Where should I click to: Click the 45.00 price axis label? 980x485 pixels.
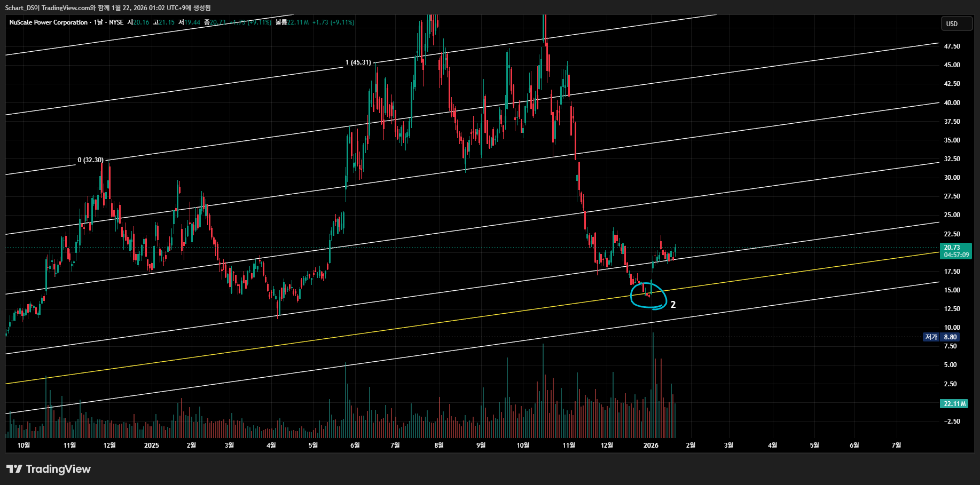pyautogui.click(x=952, y=65)
